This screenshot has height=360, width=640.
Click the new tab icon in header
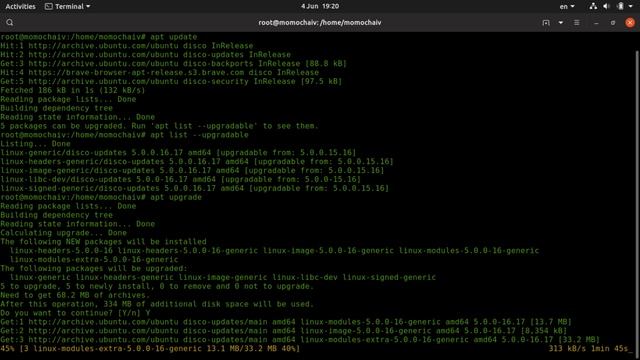[x=546, y=23]
